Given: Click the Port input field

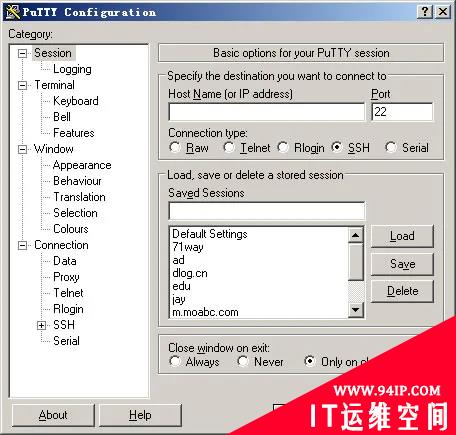Looking at the screenshot, I should pos(402,112).
